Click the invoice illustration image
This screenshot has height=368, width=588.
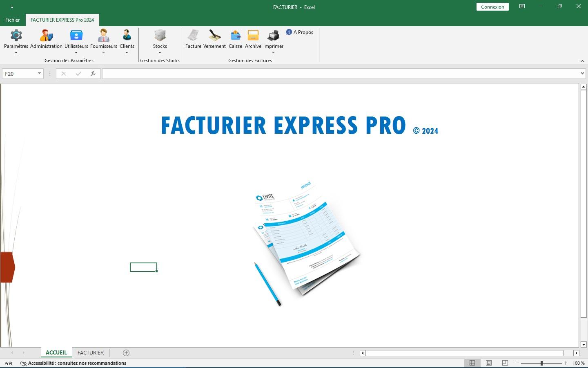coord(307,243)
